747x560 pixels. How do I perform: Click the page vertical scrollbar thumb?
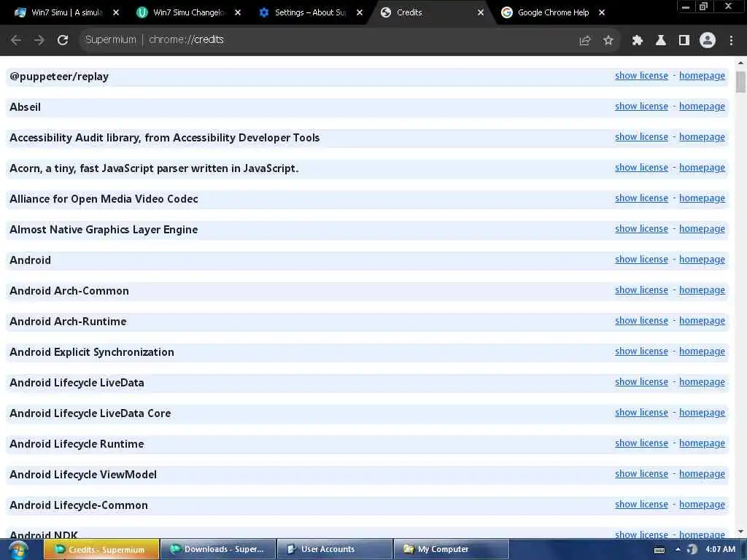click(740, 82)
